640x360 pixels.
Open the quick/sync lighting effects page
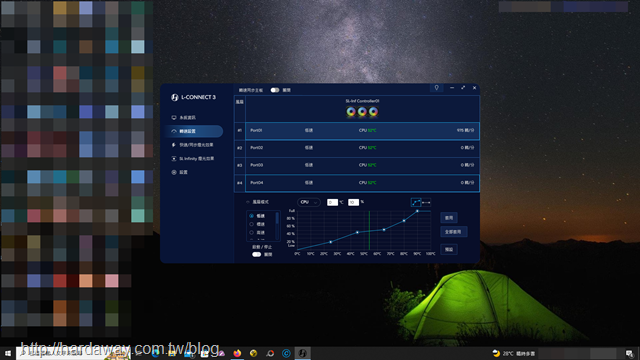(x=193, y=145)
